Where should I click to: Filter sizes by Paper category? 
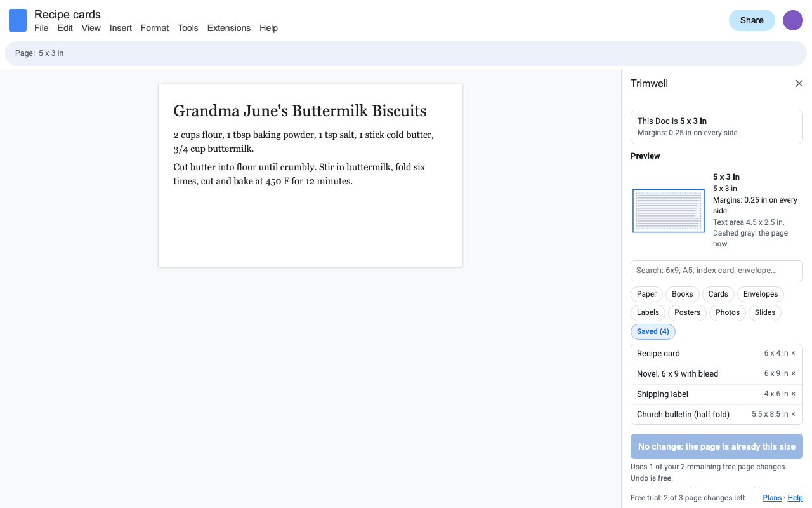pyautogui.click(x=646, y=294)
